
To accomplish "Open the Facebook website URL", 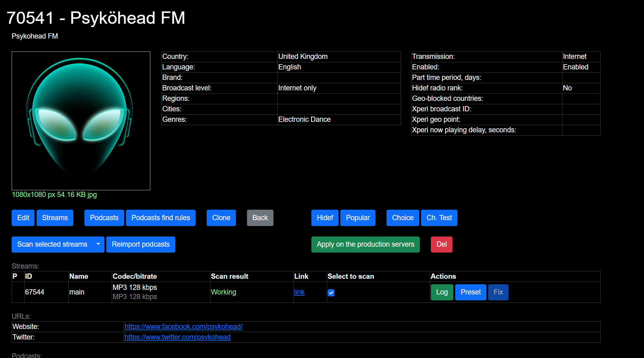I will (x=184, y=327).
